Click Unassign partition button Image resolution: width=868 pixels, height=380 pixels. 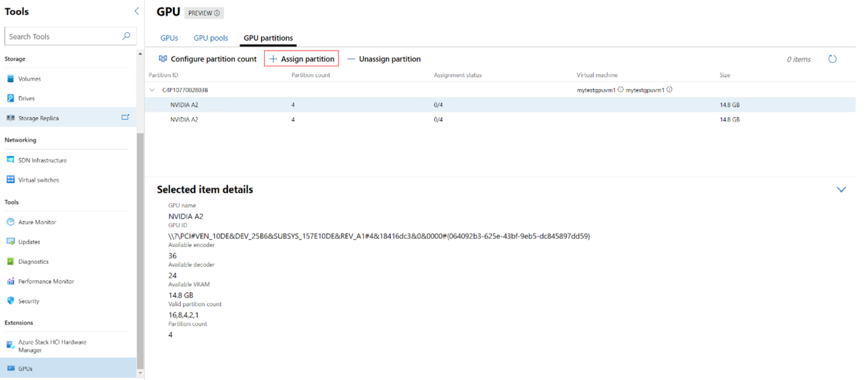[x=384, y=59]
